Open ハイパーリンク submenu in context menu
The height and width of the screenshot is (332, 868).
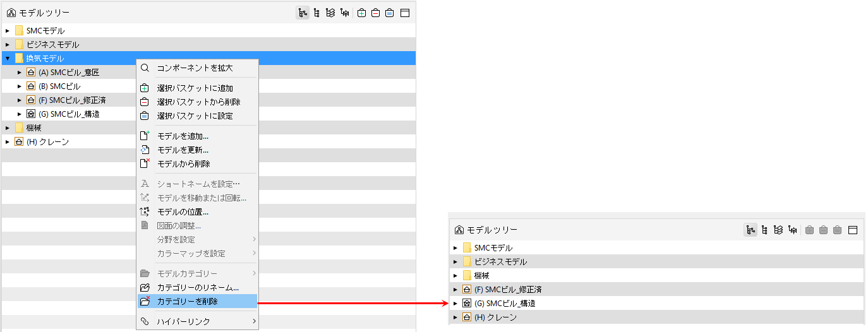[198, 321]
